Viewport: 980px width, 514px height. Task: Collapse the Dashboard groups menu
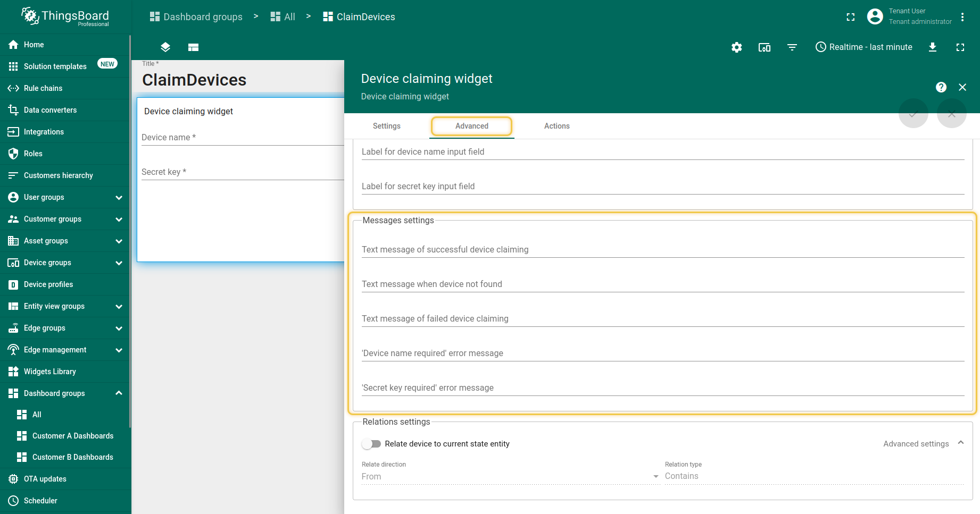coord(119,393)
